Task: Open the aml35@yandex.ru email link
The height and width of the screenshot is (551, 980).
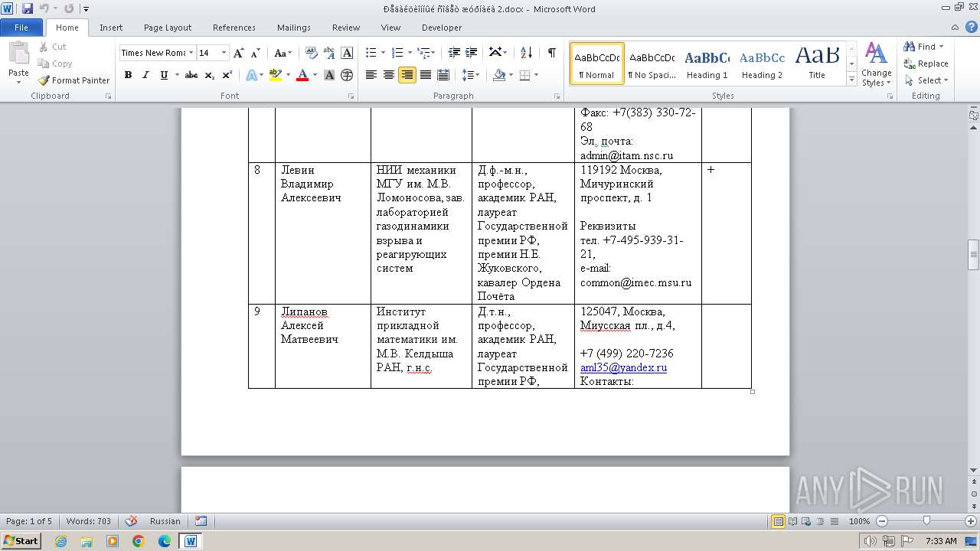Action: 623,367
